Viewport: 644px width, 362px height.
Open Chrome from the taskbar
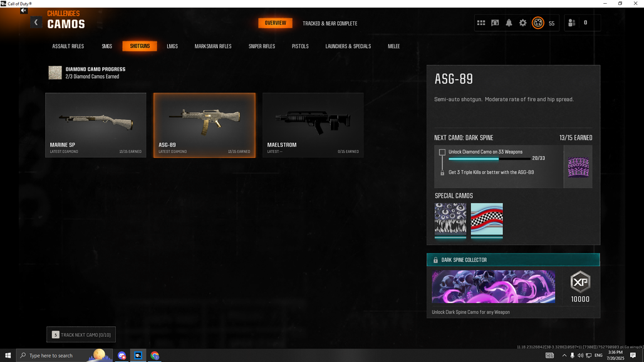click(155, 356)
